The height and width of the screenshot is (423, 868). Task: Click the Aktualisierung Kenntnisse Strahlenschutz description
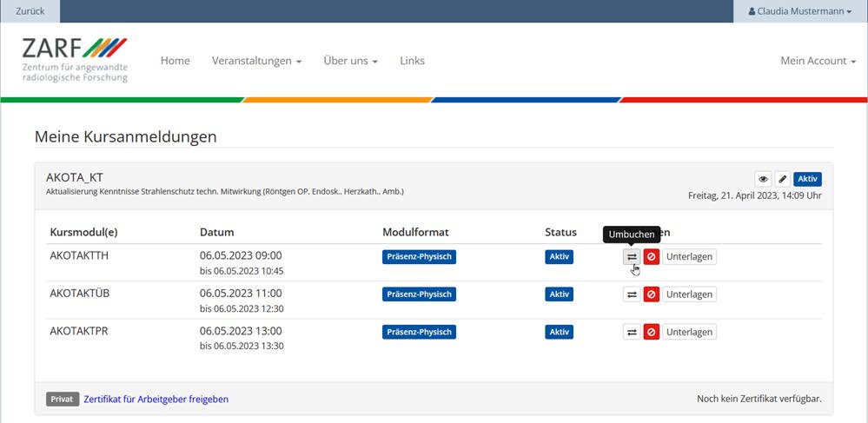225,193
